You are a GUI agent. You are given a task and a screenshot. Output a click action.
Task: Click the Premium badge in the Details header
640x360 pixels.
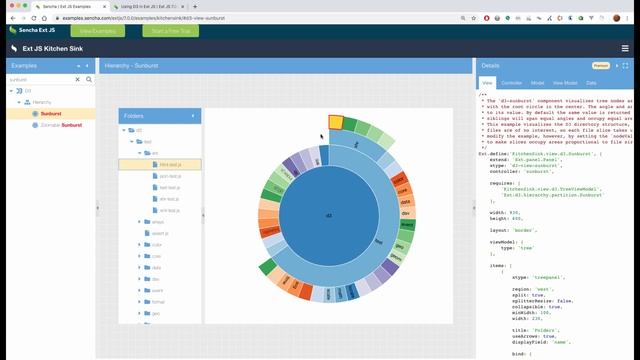point(600,66)
